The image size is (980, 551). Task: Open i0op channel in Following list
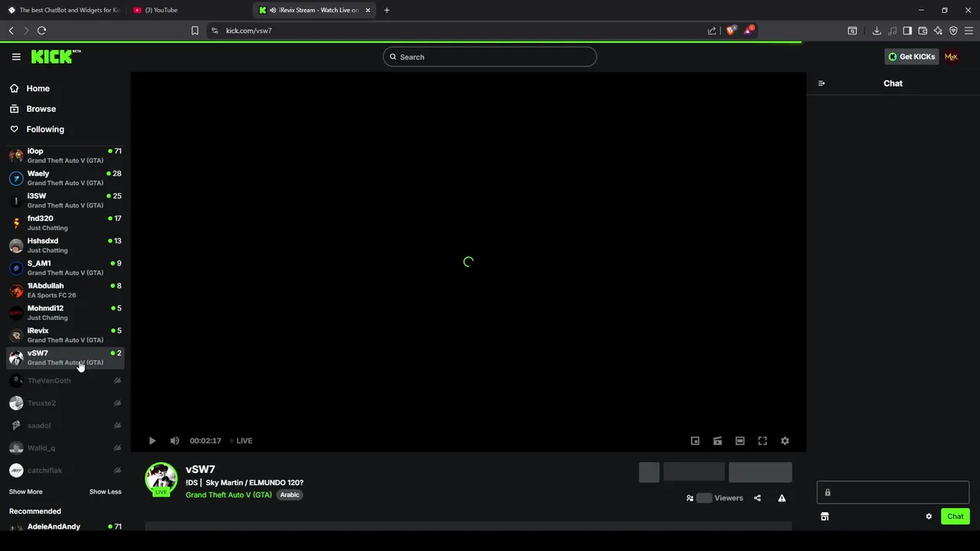click(x=65, y=155)
